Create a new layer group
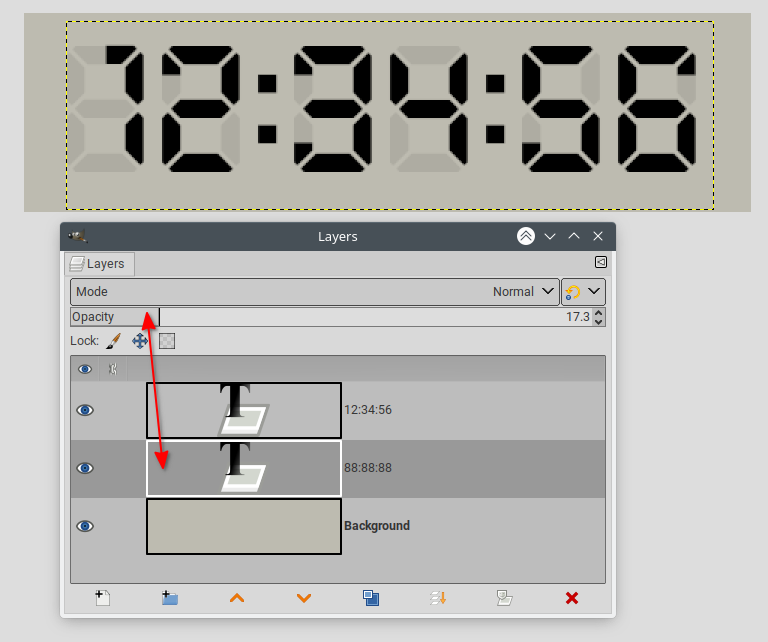 [x=170, y=598]
